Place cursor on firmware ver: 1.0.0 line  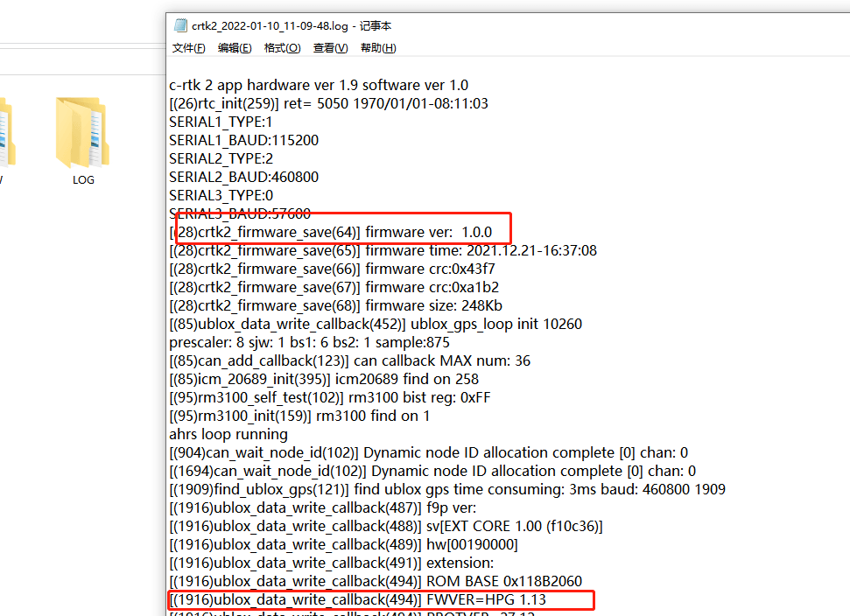click(333, 232)
